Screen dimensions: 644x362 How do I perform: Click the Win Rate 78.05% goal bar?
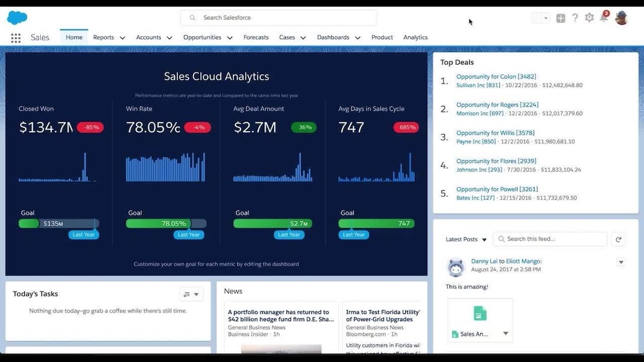click(x=166, y=224)
